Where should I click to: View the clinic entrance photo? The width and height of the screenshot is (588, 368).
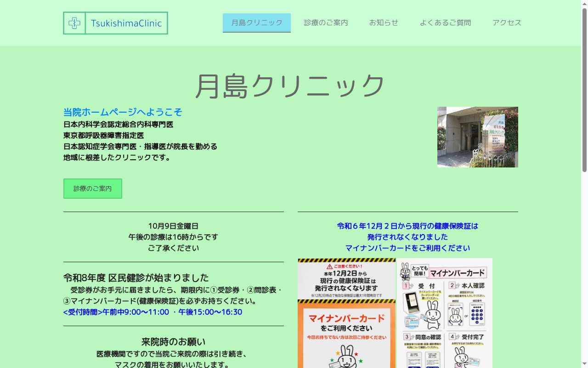pos(478,137)
